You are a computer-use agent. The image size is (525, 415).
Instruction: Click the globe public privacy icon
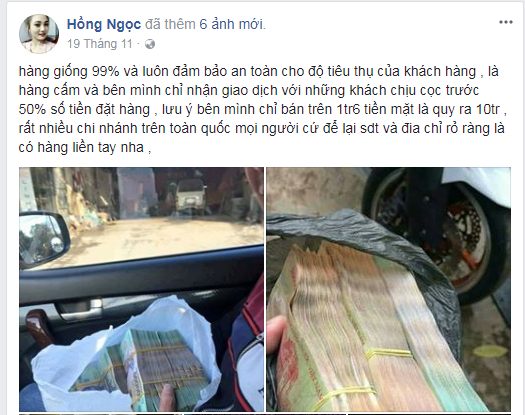coord(150,44)
